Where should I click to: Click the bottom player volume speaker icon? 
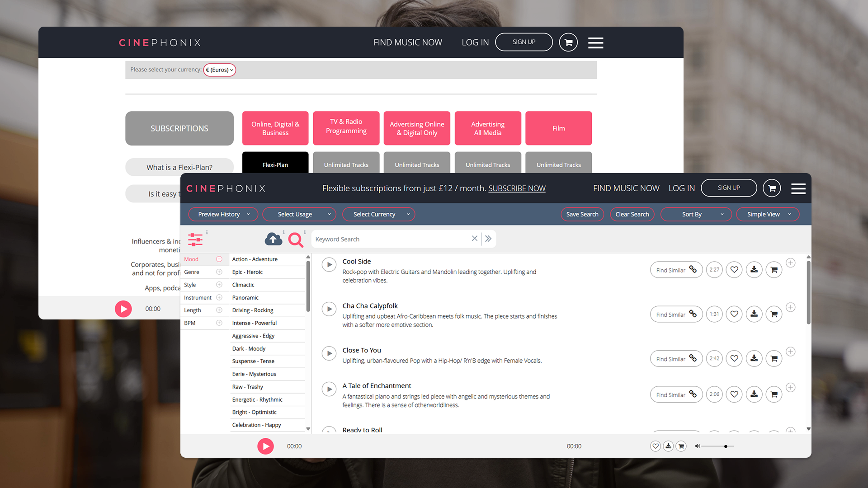pos(698,446)
